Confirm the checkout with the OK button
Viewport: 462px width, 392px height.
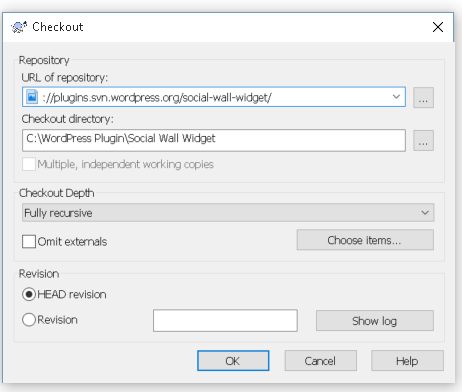tap(233, 361)
